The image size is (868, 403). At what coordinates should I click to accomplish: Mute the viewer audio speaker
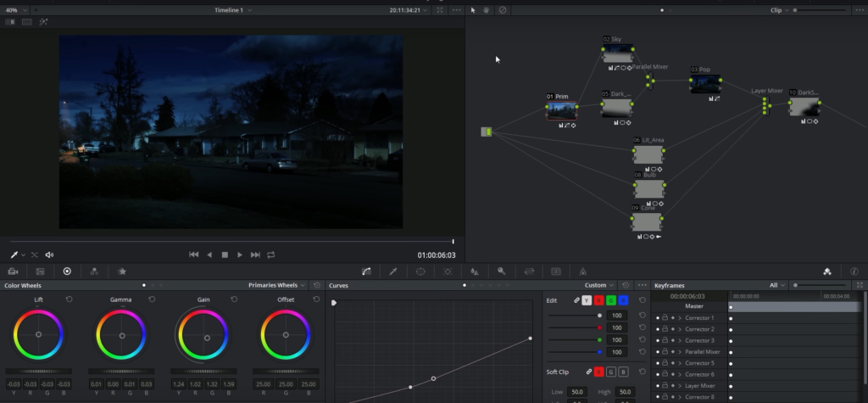click(x=49, y=255)
